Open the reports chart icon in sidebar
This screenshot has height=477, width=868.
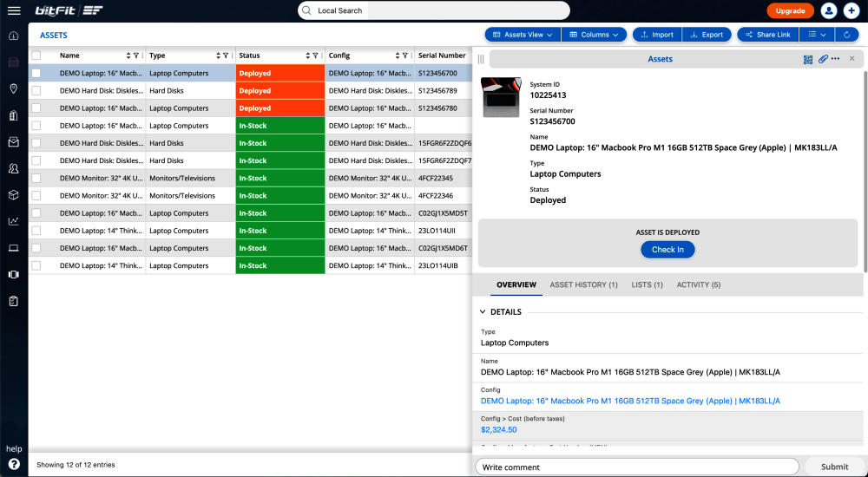click(14, 221)
